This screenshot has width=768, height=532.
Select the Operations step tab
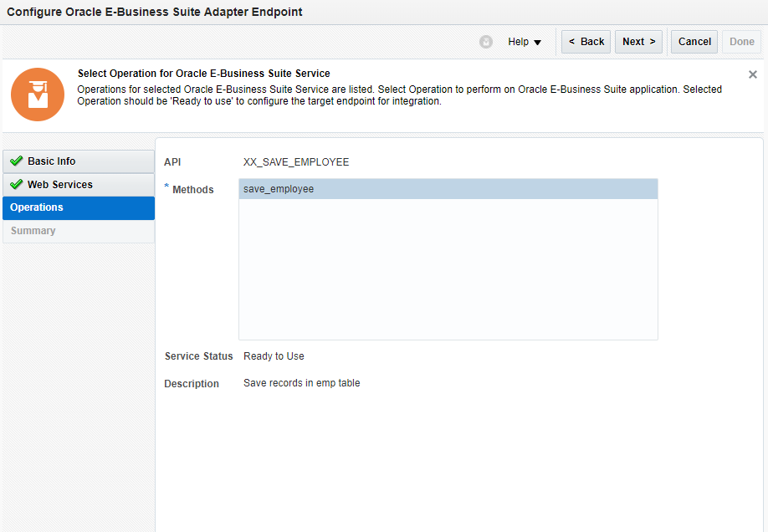[x=79, y=207]
